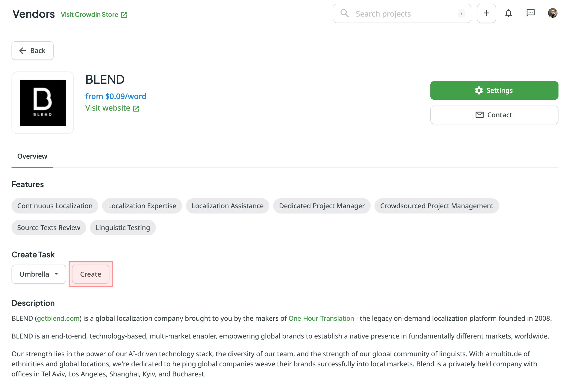Open the messages chat icon

[530, 13]
